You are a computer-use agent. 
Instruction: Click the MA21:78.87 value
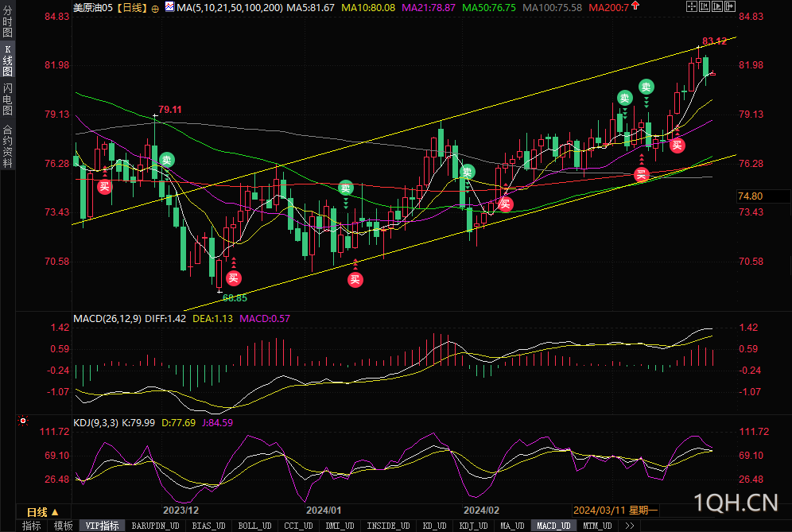tap(429, 8)
